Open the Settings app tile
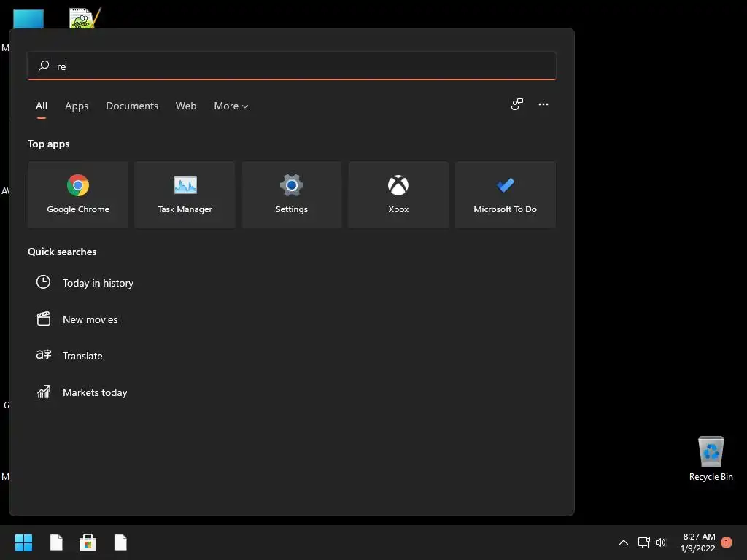This screenshot has width=747, height=560. 292,194
